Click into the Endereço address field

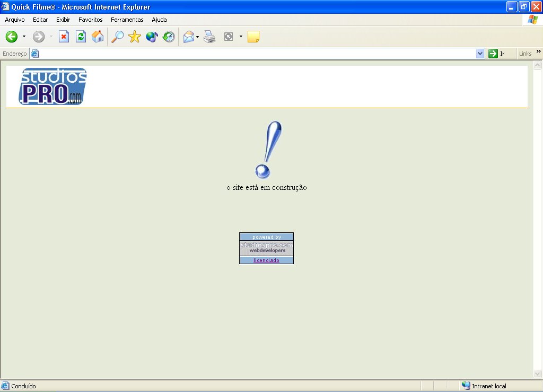click(255, 54)
